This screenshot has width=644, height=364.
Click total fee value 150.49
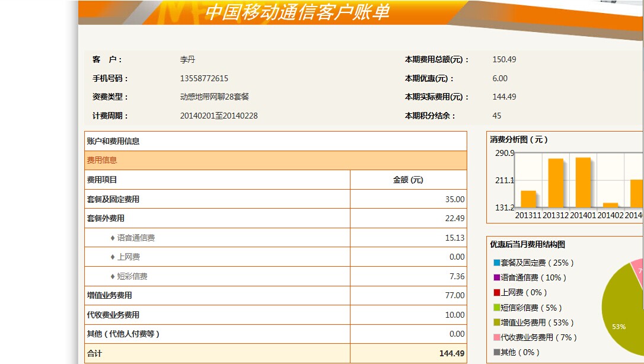pyautogui.click(x=505, y=59)
